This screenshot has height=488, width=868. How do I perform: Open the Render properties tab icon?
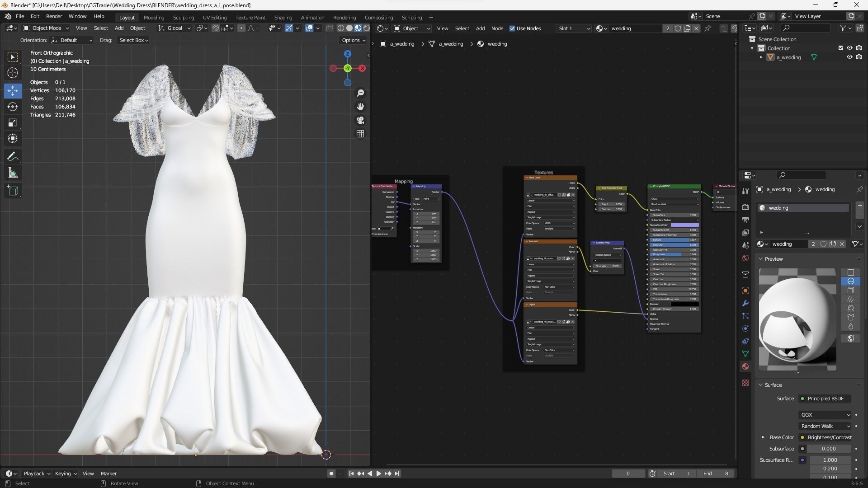click(745, 207)
